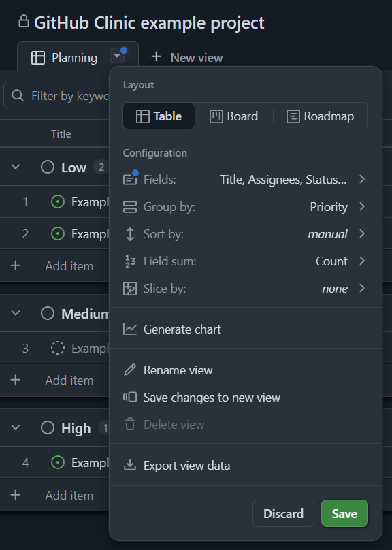The image size is (392, 550).
Task: Click the private lock icon beside project title
Action: click(x=24, y=21)
